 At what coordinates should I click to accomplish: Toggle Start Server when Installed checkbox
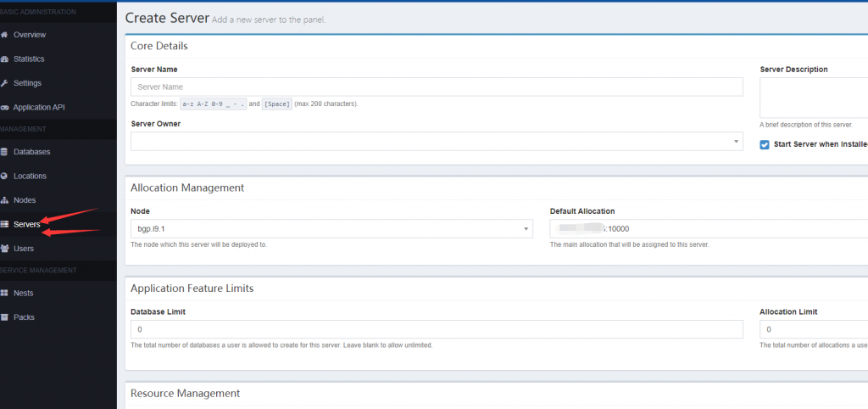[x=765, y=144]
